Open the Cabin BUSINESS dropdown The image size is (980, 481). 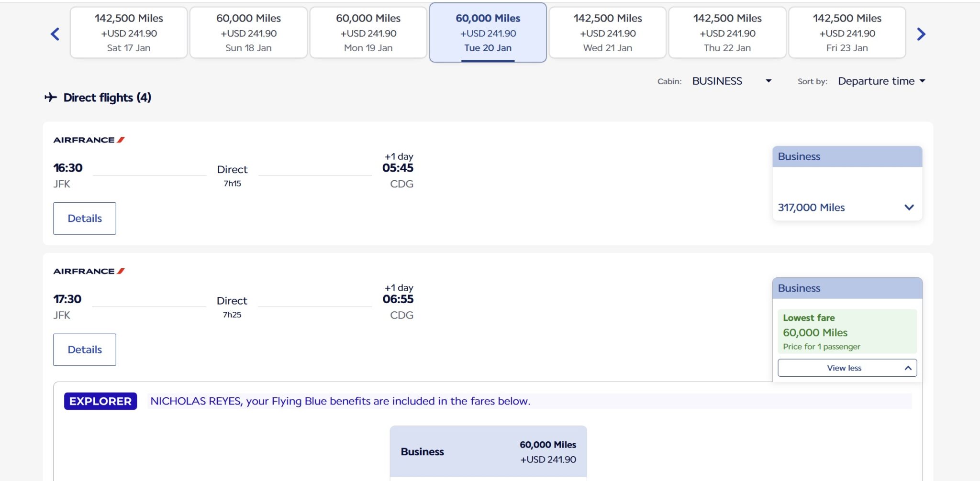731,81
